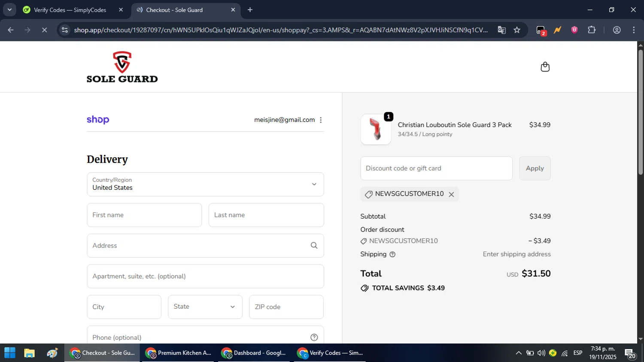Open the volume control in system tray
The width and height of the screenshot is (644, 362).
coord(541,353)
